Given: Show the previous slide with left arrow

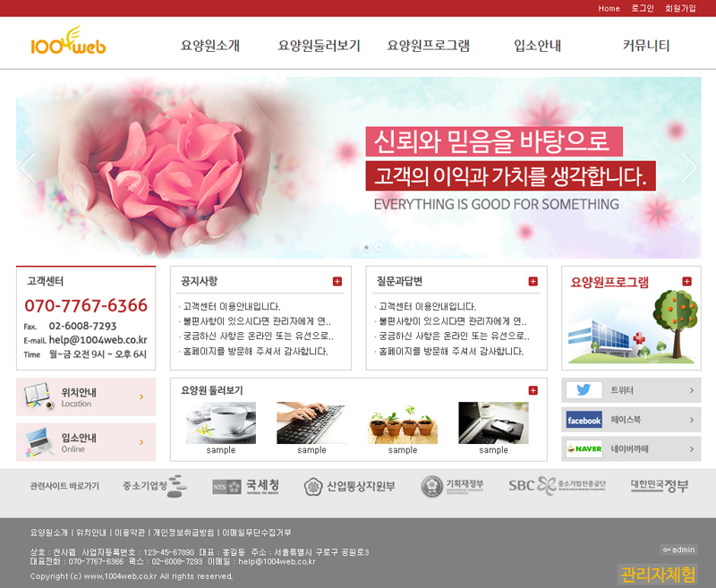Looking at the screenshot, I should 28,167.
